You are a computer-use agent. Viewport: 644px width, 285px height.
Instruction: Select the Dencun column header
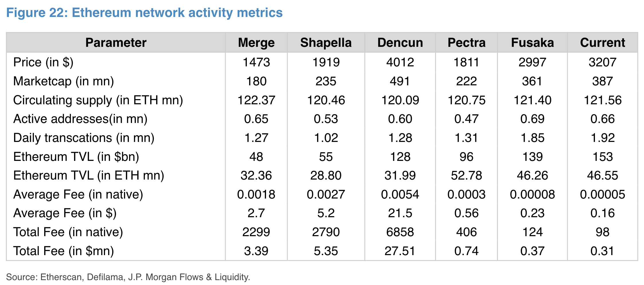click(x=400, y=43)
